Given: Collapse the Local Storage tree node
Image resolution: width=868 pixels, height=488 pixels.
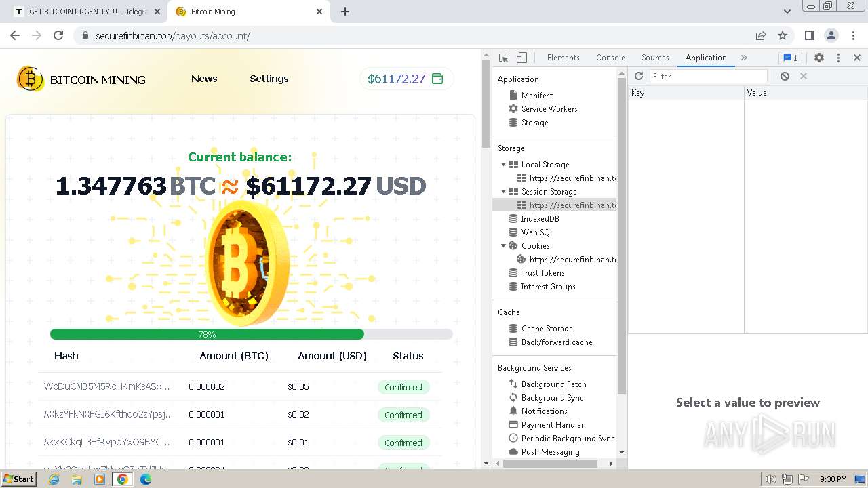Looking at the screenshot, I should [503, 165].
